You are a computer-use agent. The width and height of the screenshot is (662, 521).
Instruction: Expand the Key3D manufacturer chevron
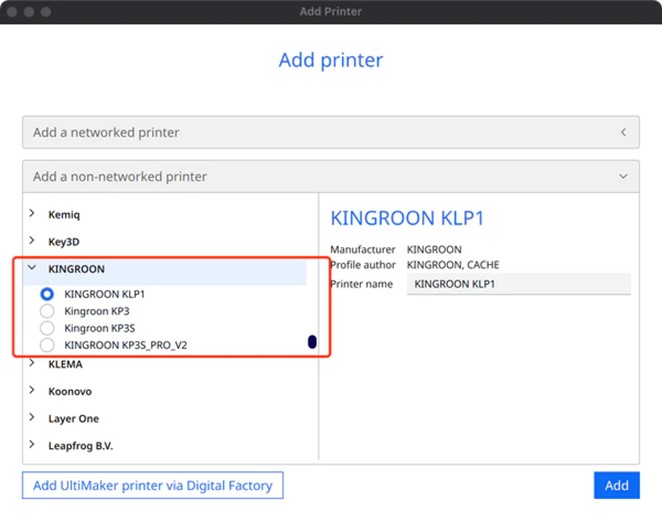pos(32,240)
